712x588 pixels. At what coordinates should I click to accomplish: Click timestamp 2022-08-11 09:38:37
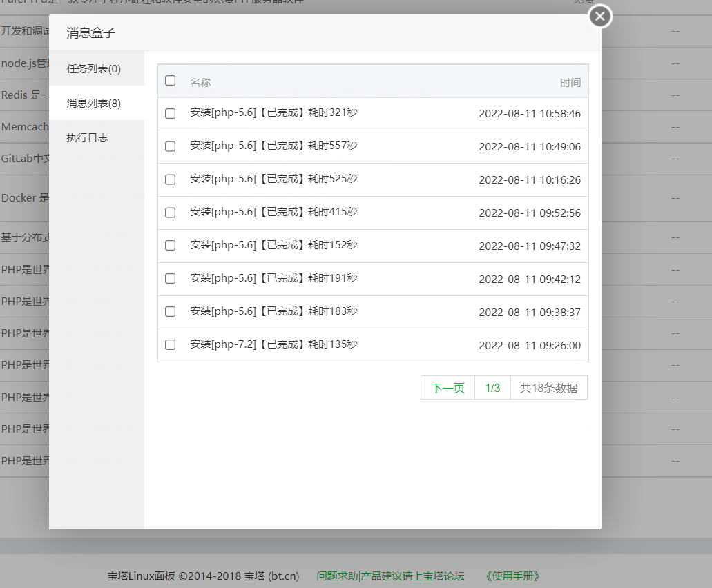click(530, 312)
